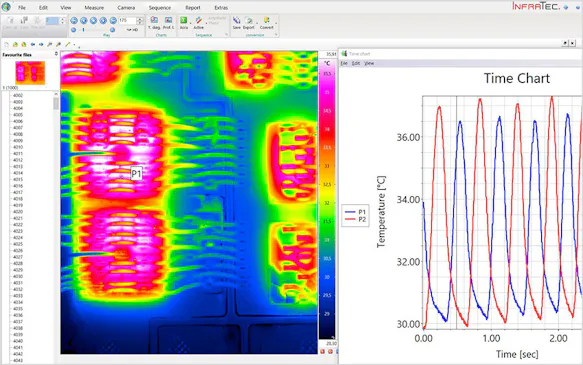This screenshot has height=365, width=583.
Task: Open the Prof. t. profile chart
Action: click(168, 22)
